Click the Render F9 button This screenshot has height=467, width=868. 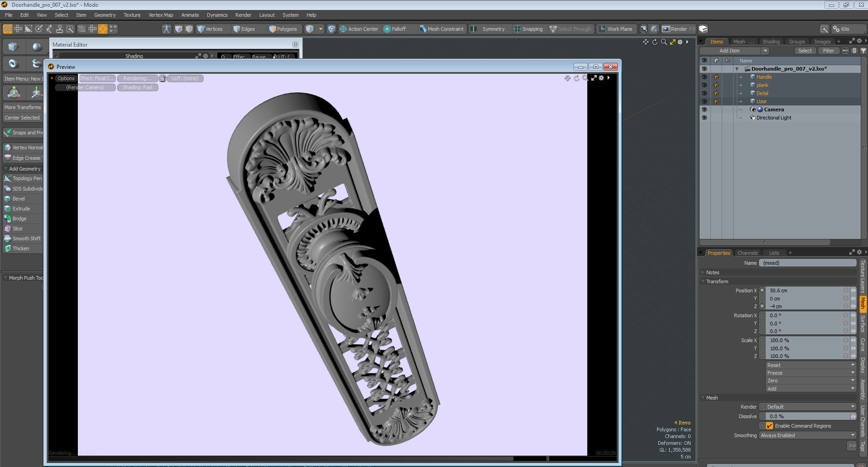click(678, 29)
